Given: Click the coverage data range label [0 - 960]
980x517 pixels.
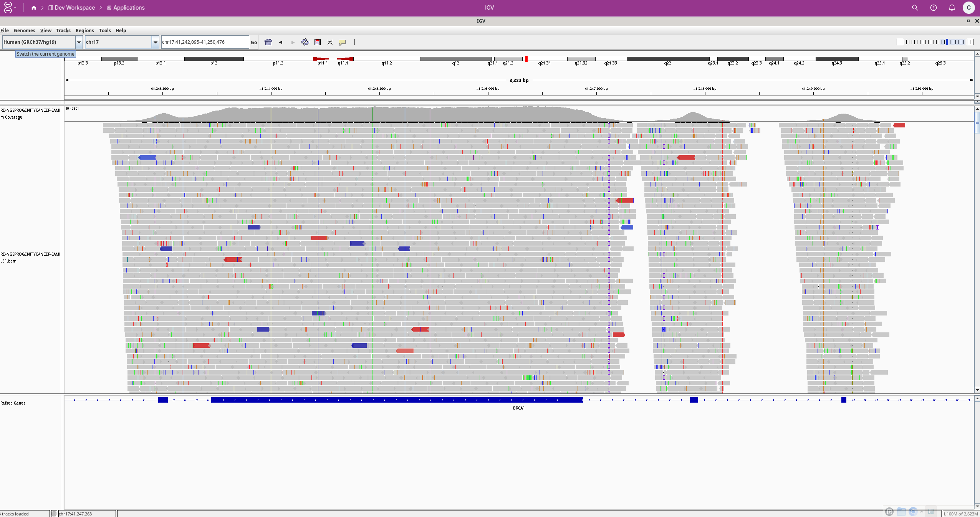Looking at the screenshot, I should coord(72,109).
